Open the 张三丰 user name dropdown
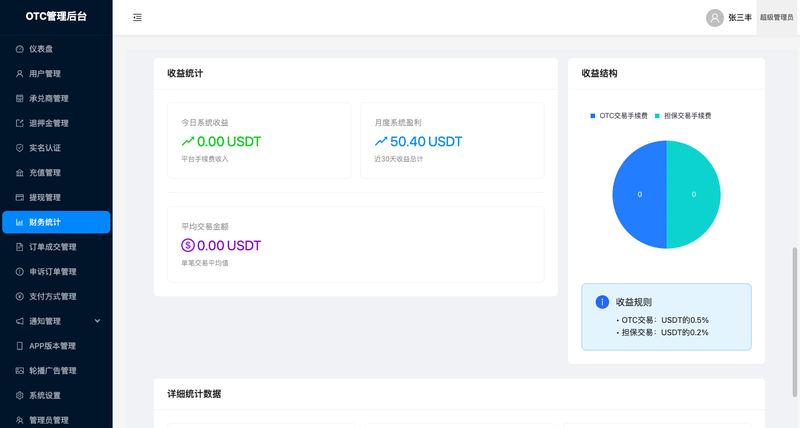This screenshot has width=800, height=428. (x=740, y=18)
